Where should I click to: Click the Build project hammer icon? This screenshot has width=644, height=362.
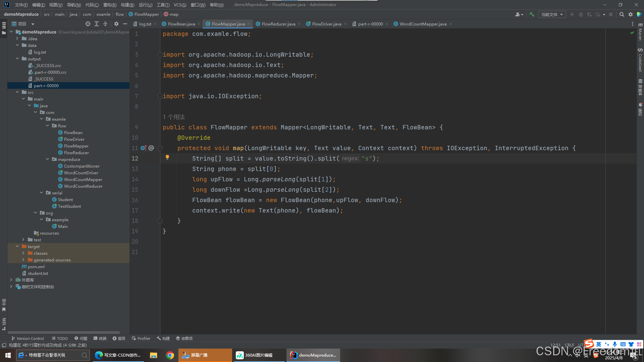(x=532, y=14)
